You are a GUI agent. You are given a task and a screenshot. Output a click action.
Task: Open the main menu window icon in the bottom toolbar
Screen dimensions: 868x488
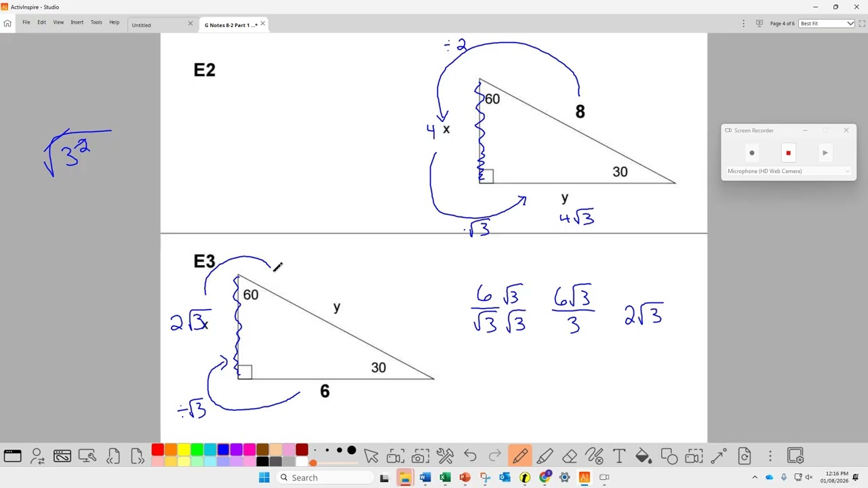[12, 456]
